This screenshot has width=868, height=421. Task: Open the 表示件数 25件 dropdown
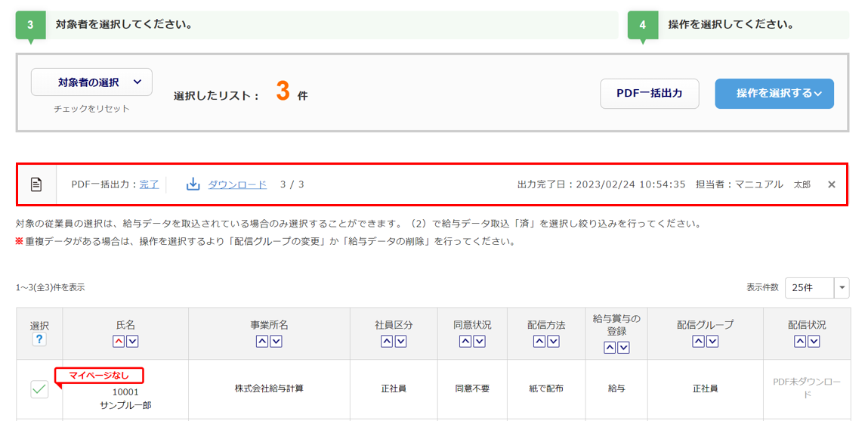pos(817,287)
